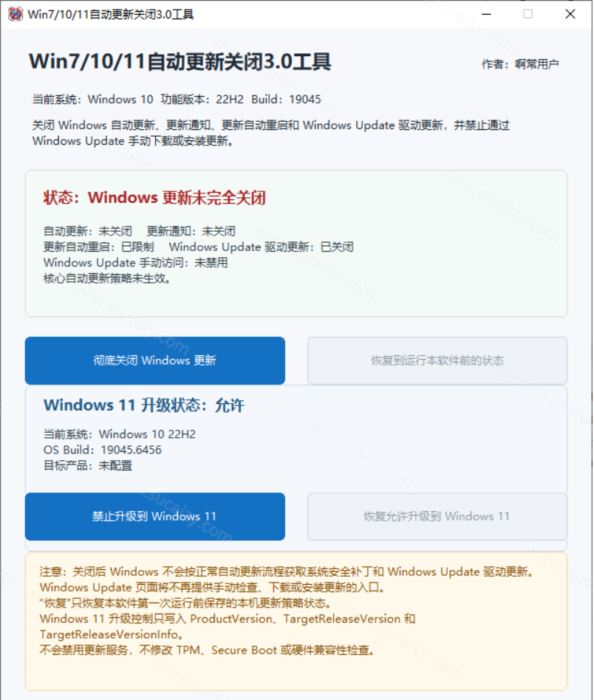Screen dimensions: 594x700
Task: Click 恢复允许升级到 Windows 11 button
Action: 437,517
